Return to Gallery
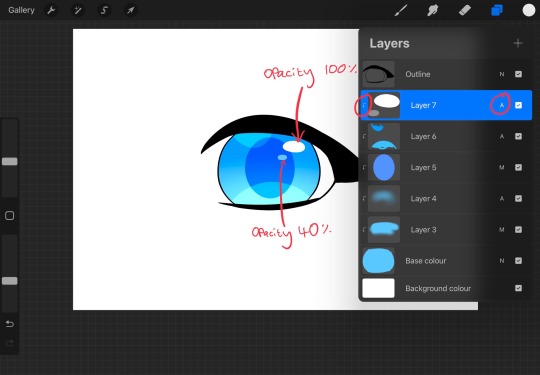The width and height of the screenshot is (540, 375). tap(21, 10)
